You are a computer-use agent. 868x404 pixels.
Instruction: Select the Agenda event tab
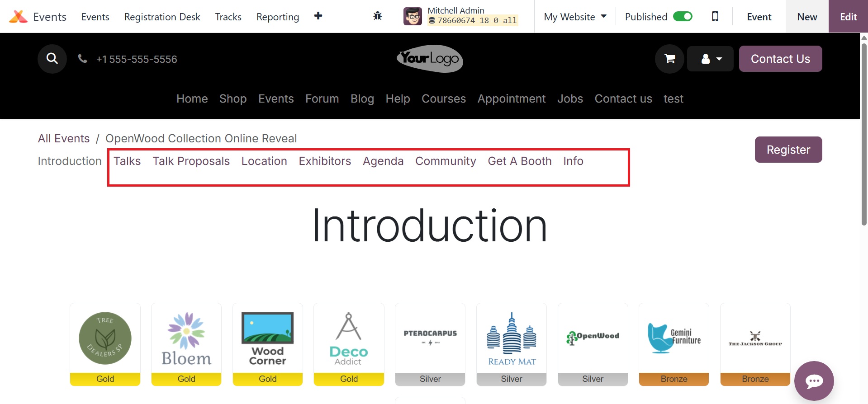[383, 161]
